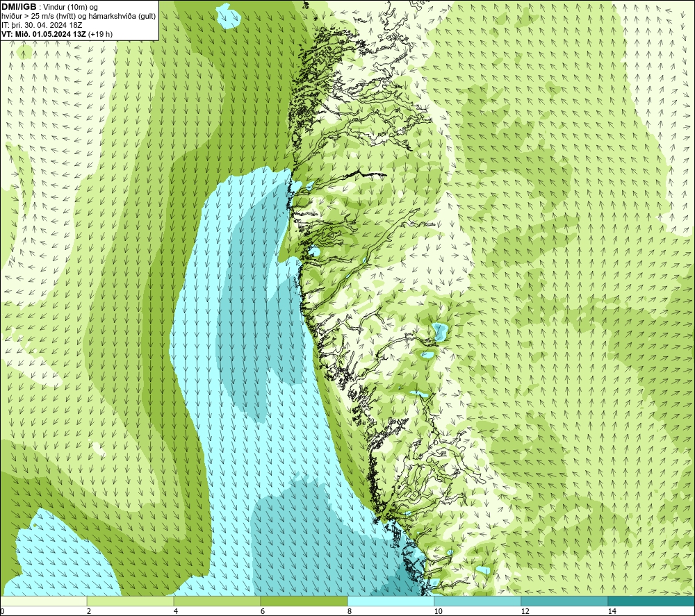Click the '(+19 h)' forecast offset text
Viewport: 695px width, 616px height.
point(100,34)
